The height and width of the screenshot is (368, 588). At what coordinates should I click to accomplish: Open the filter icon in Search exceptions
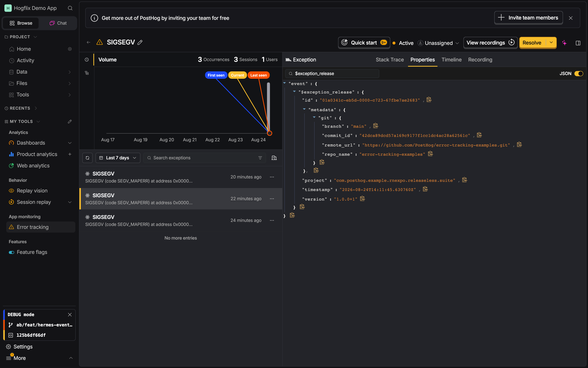tap(260, 158)
